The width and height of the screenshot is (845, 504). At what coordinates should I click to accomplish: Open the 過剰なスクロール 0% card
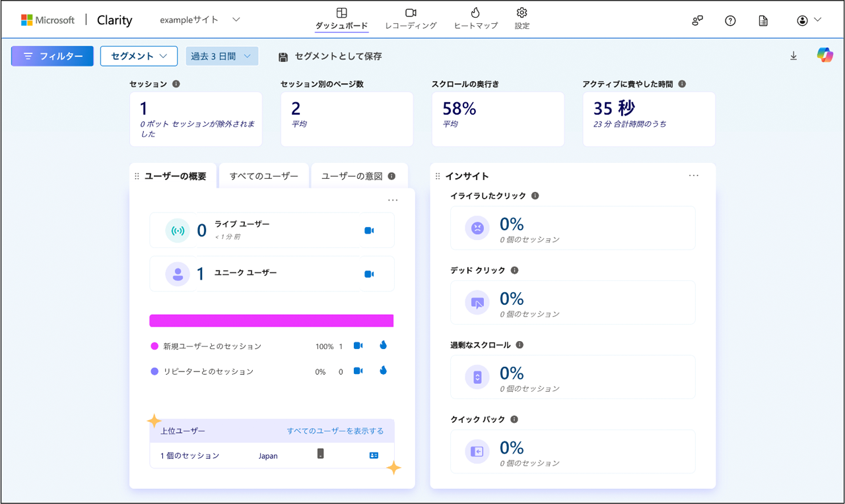point(572,377)
